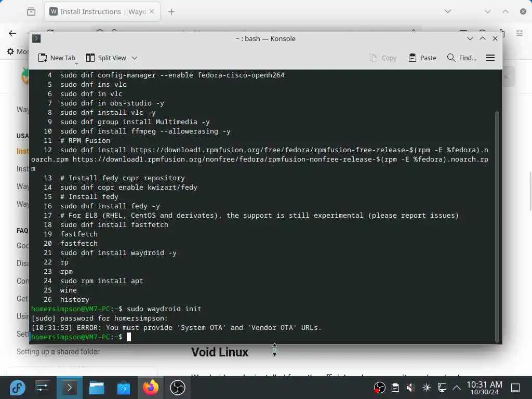Switch to Firefox in the taskbar
This screenshot has width=532, height=399.
click(151, 388)
